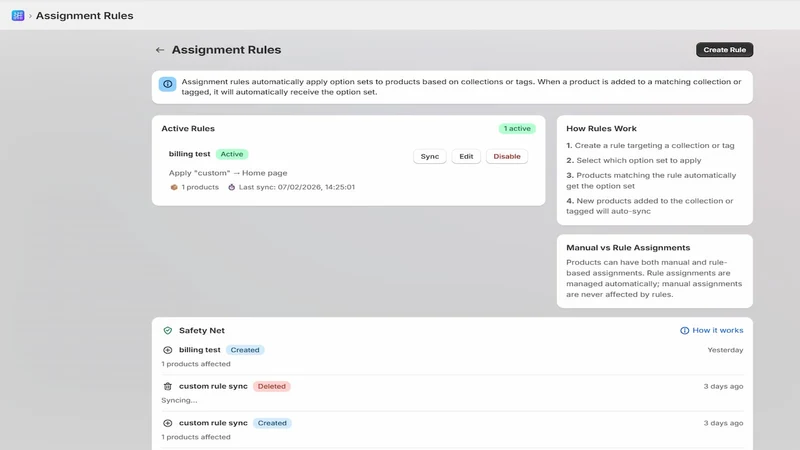Image resolution: width=800 pixels, height=450 pixels.
Task: Go back using the left arrow icon
Action: (x=160, y=50)
